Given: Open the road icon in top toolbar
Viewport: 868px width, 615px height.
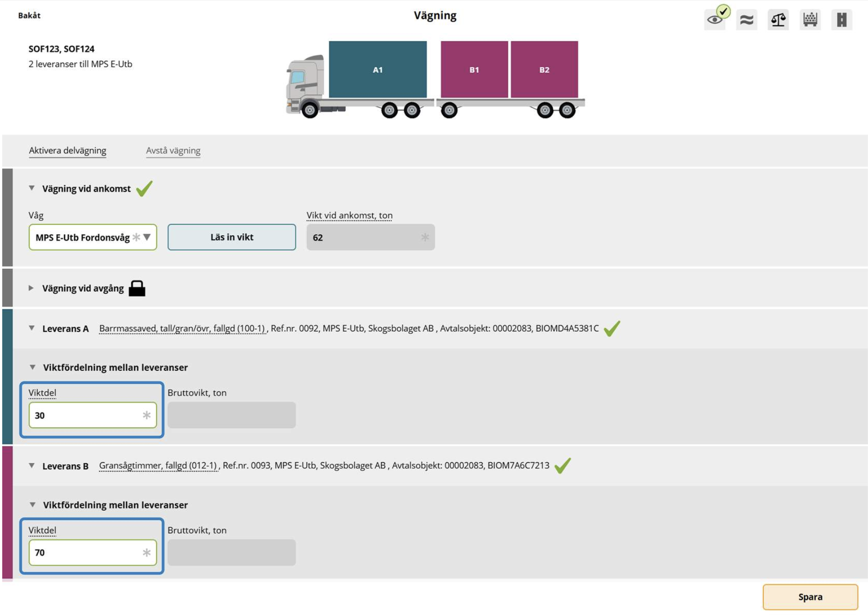Looking at the screenshot, I should click(x=842, y=19).
